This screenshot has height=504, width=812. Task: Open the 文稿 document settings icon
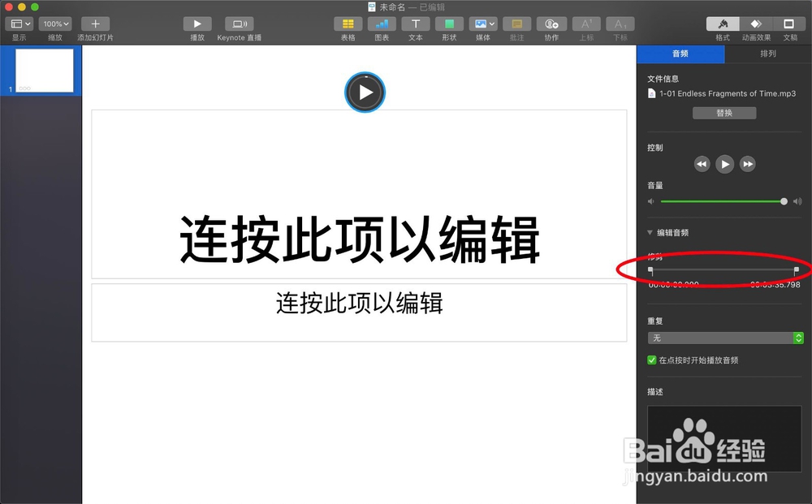(x=789, y=24)
